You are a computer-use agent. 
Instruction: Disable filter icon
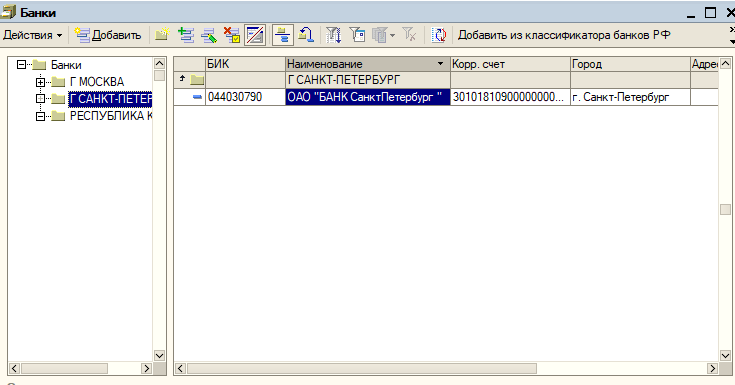pos(409,35)
